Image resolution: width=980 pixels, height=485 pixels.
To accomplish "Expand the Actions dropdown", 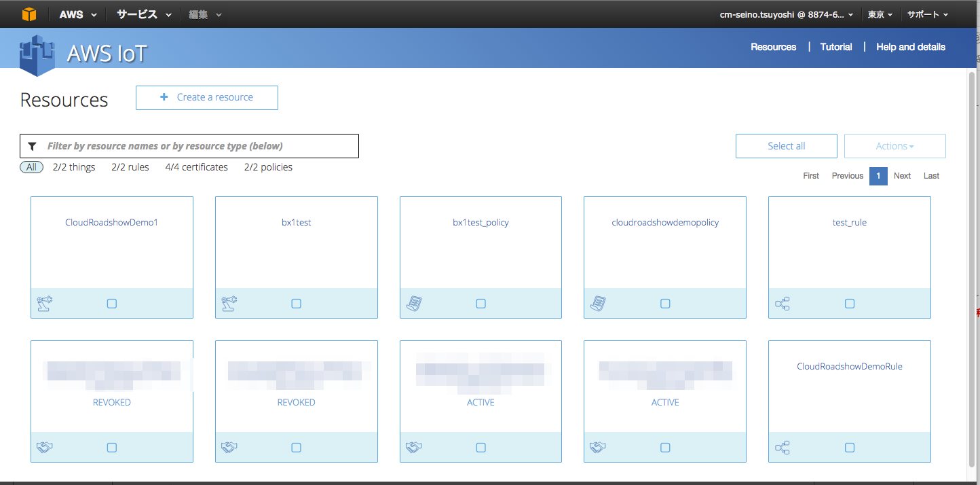I will coord(895,146).
